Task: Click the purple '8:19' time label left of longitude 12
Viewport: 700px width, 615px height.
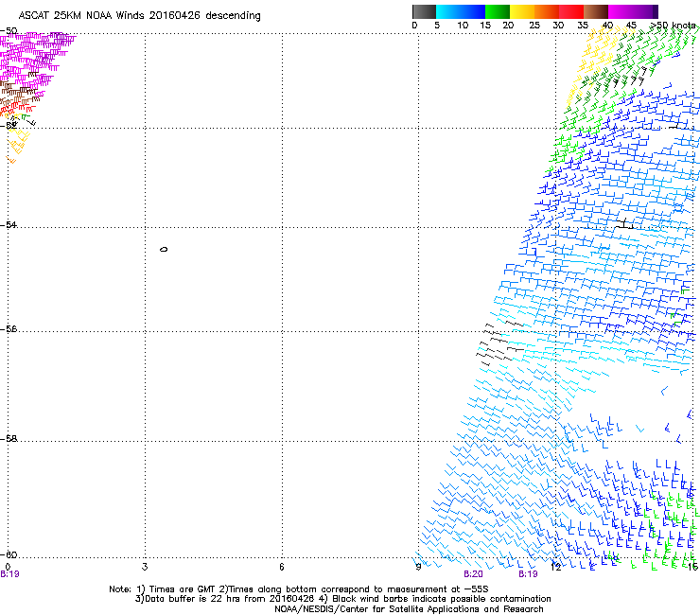Action: pos(528,574)
